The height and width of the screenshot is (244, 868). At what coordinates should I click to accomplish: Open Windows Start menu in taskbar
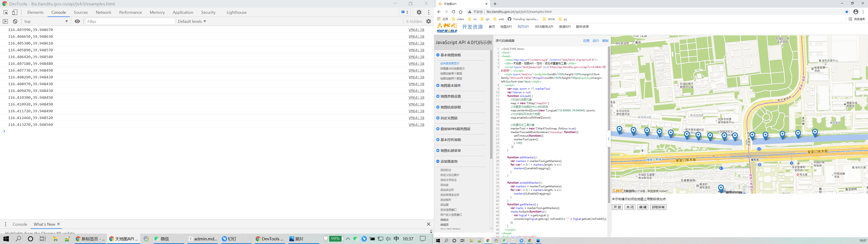[x=6, y=239]
